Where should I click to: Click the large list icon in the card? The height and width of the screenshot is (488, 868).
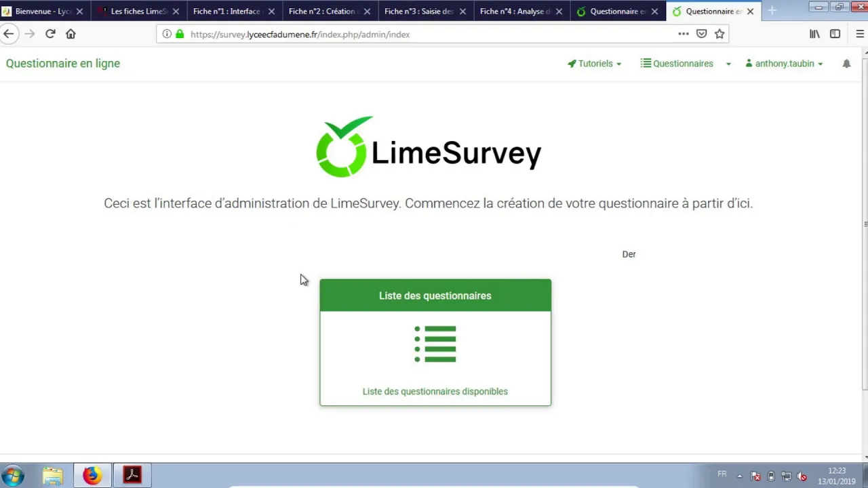[435, 344]
